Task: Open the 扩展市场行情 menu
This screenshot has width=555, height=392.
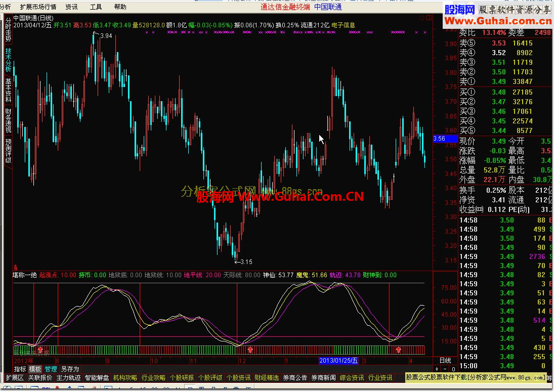Action: (38, 7)
